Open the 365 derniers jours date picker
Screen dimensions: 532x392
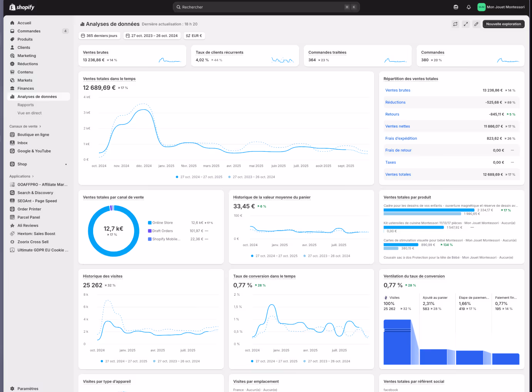coord(99,36)
